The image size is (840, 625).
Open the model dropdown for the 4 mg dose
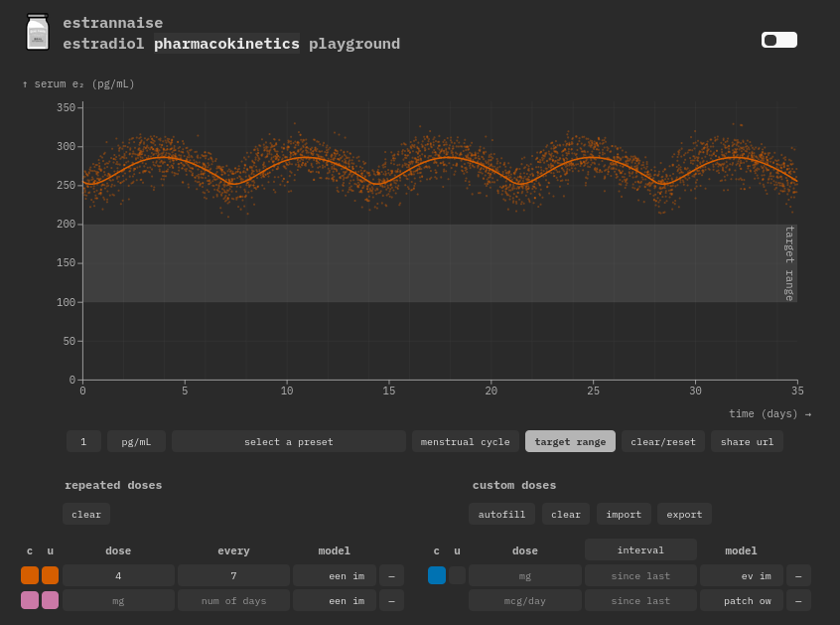[x=335, y=575]
